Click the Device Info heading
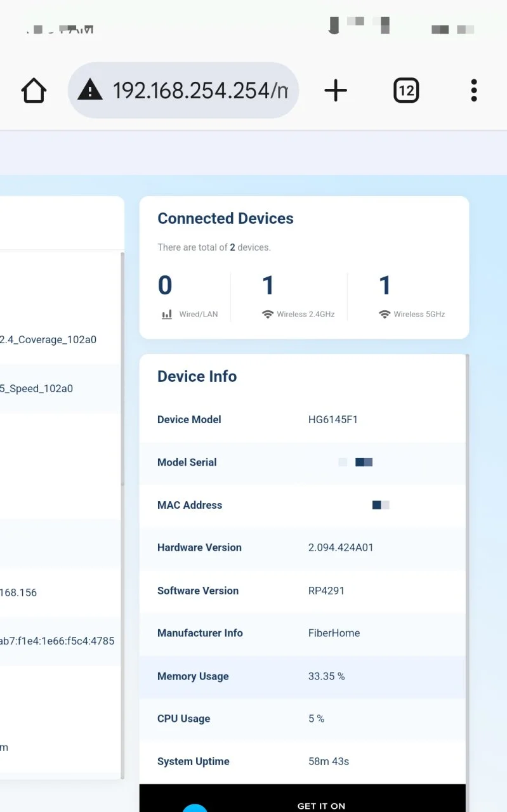 197,376
